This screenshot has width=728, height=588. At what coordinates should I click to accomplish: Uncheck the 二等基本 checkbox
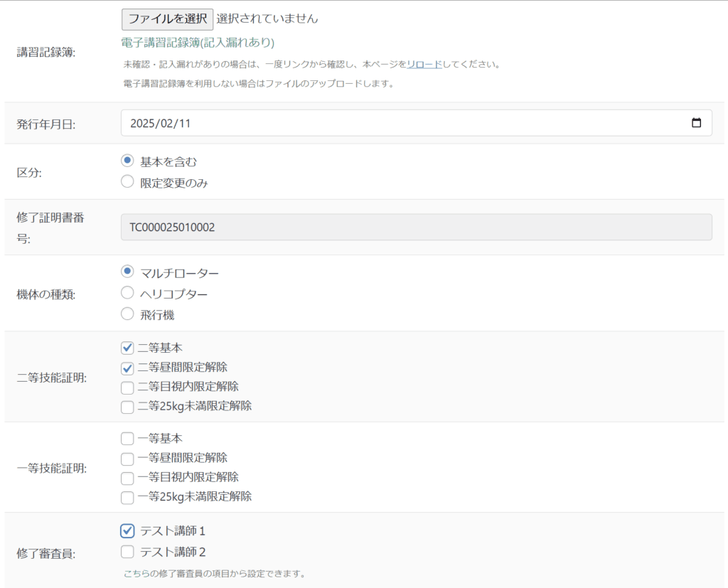pyautogui.click(x=128, y=348)
